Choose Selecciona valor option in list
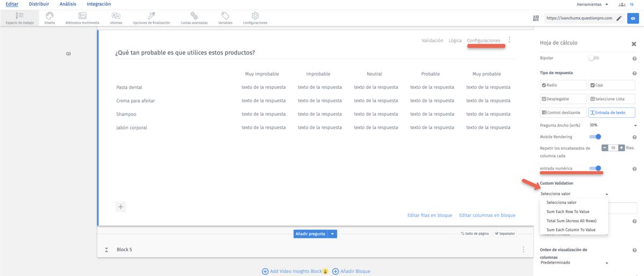Image resolution: width=644 pixels, height=276 pixels. [x=561, y=202]
